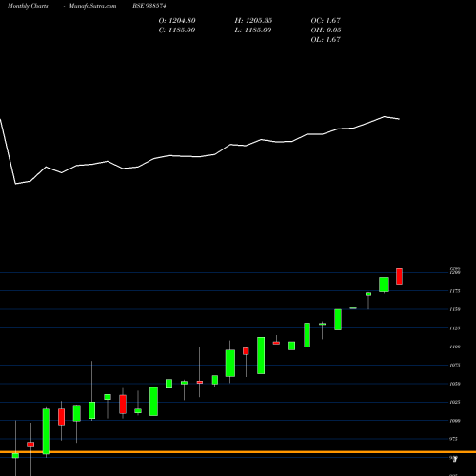The image size is (476, 476).
Task: Click the 1175 price axis label
Action: pyautogui.click(x=455, y=291)
